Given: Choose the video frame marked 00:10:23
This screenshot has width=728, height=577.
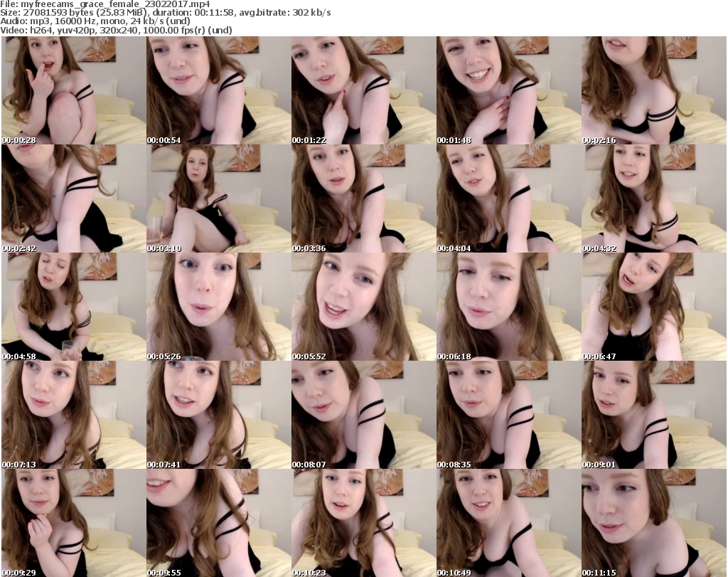Looking at the screenshot, I should (363, 523).
